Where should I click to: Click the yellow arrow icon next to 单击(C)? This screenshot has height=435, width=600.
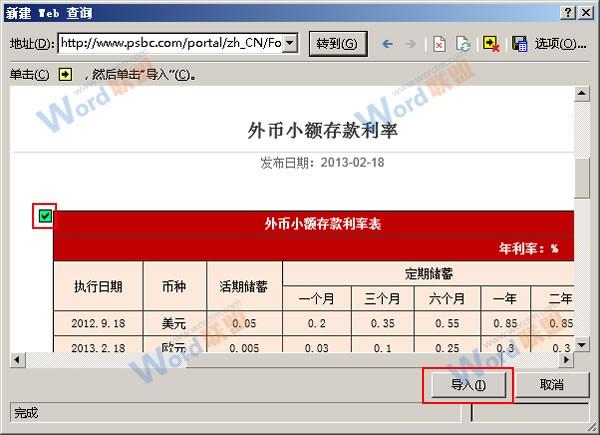click(x=65, y=74)
